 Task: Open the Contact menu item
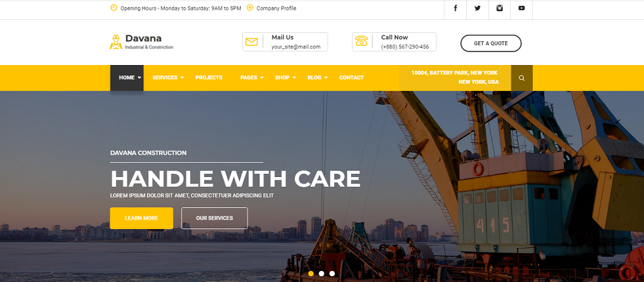pyautogui.click(x=352, y=77)
